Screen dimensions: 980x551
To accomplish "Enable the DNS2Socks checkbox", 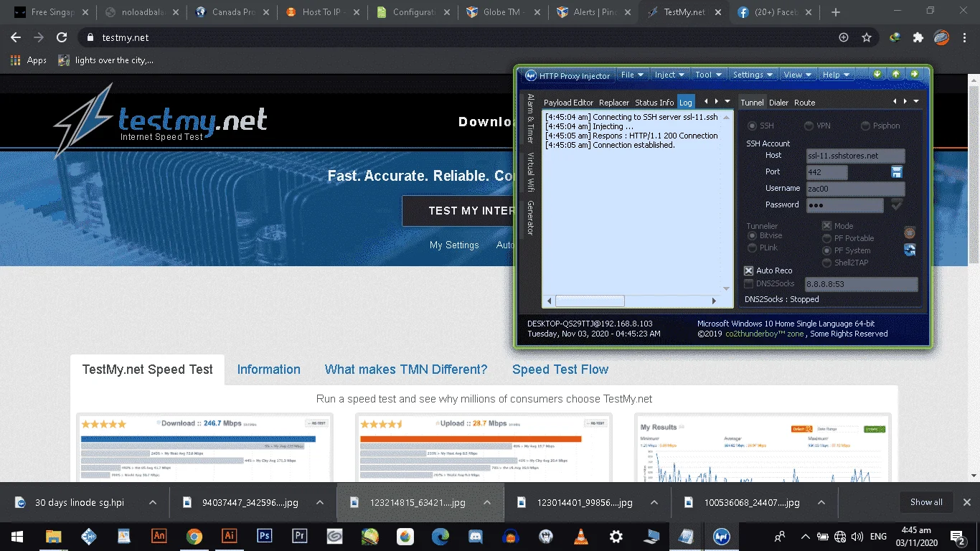I will click(749, 284).
